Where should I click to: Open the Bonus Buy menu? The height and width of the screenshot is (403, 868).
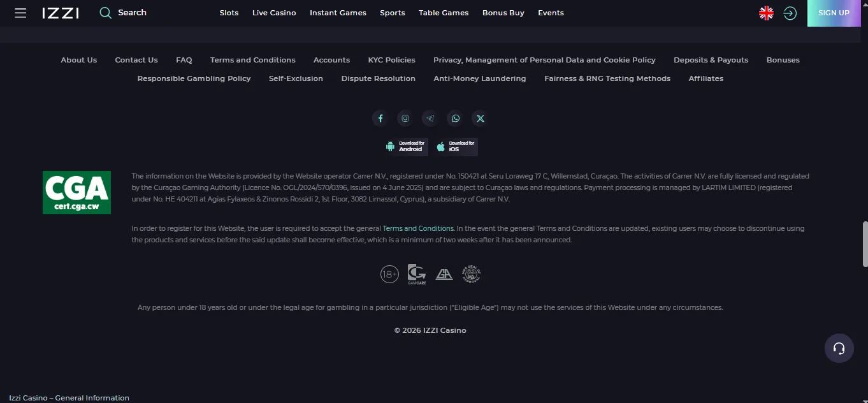point(503,13)
